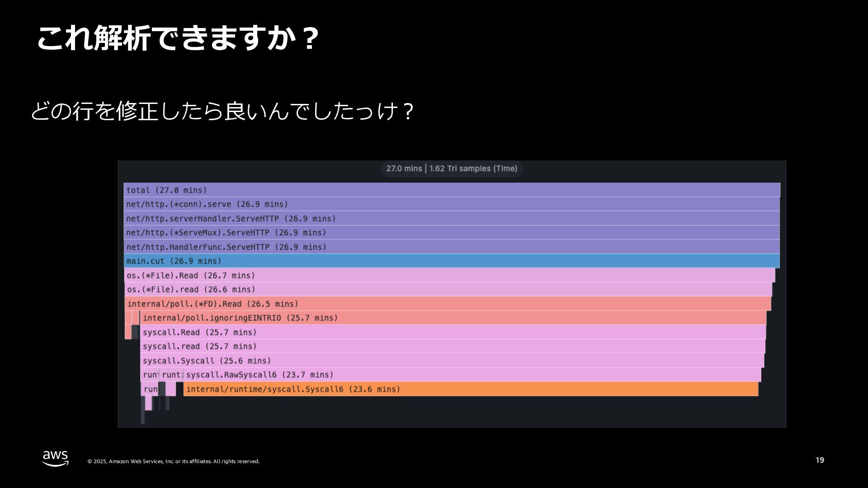Click the slide page number 19
This screenshot has width=868, height=488.
820,460
